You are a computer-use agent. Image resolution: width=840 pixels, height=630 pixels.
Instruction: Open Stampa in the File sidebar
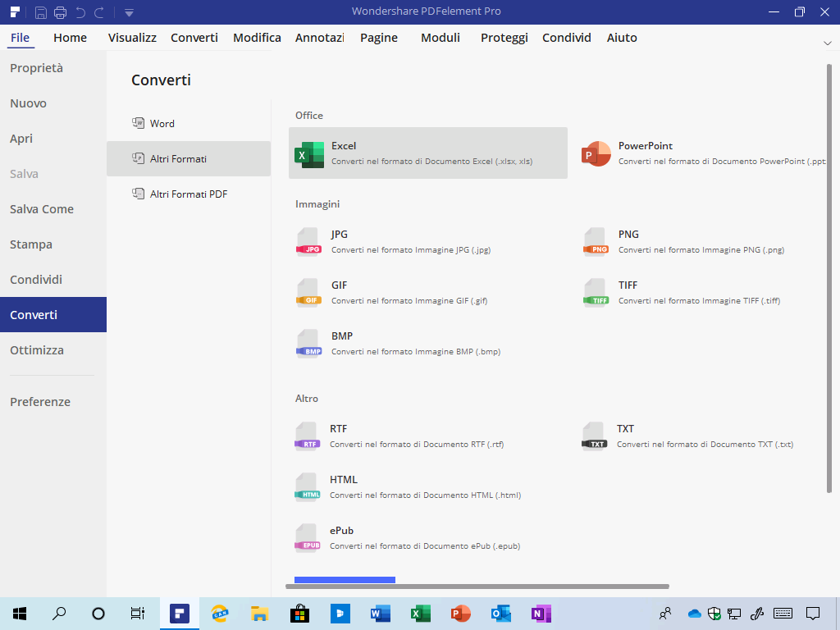(53, 244)
